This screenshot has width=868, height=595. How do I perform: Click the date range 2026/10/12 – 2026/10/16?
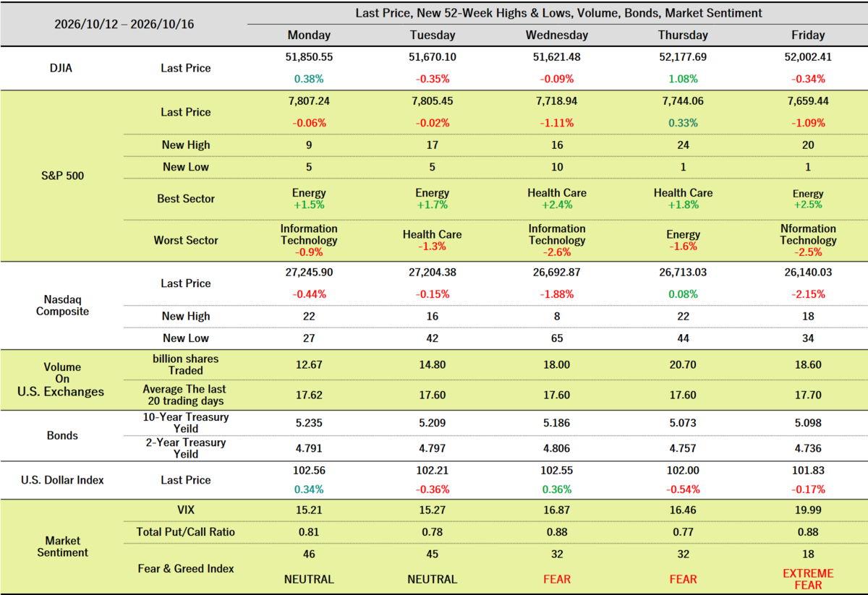(124, 24)
